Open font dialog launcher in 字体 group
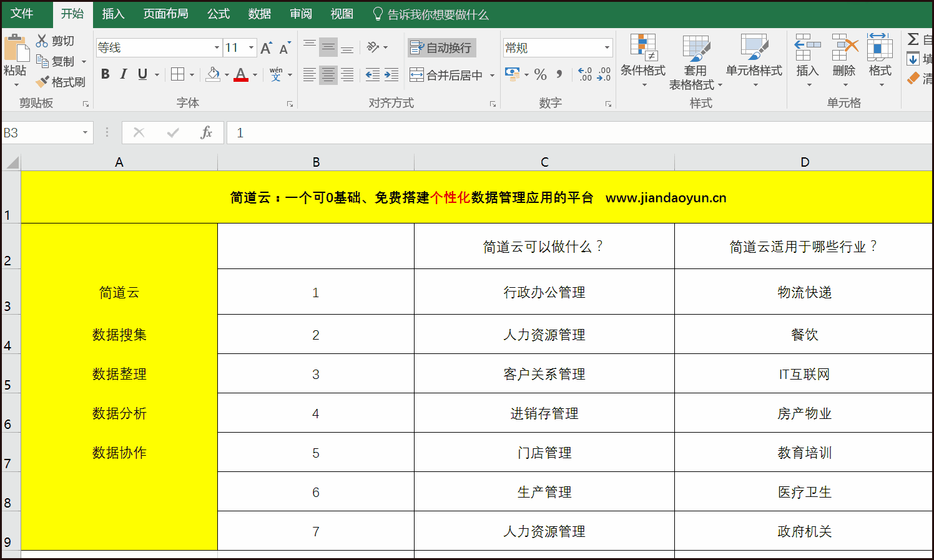Image resolution: width=934 pixels, height=560 pixels. (290, 104)
